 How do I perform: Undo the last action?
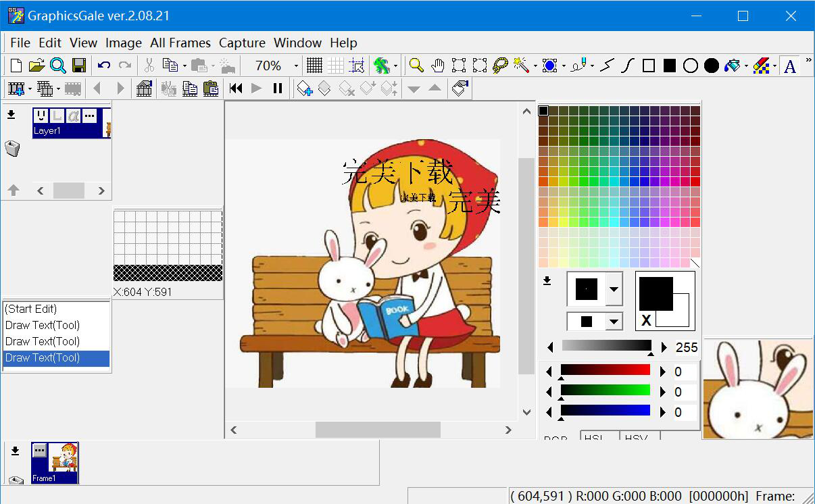(104, 66)
